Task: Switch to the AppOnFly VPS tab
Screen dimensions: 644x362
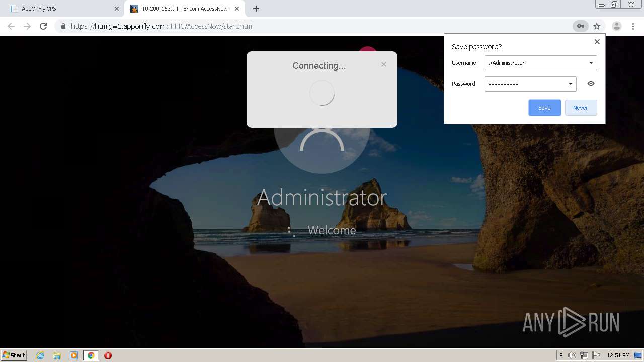Action: point(62,9)
